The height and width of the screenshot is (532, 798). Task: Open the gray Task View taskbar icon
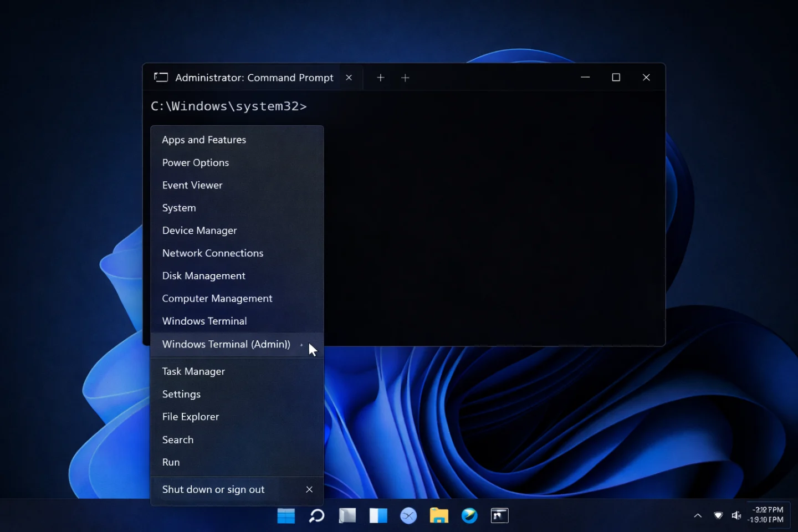click(x=347, y=516)
